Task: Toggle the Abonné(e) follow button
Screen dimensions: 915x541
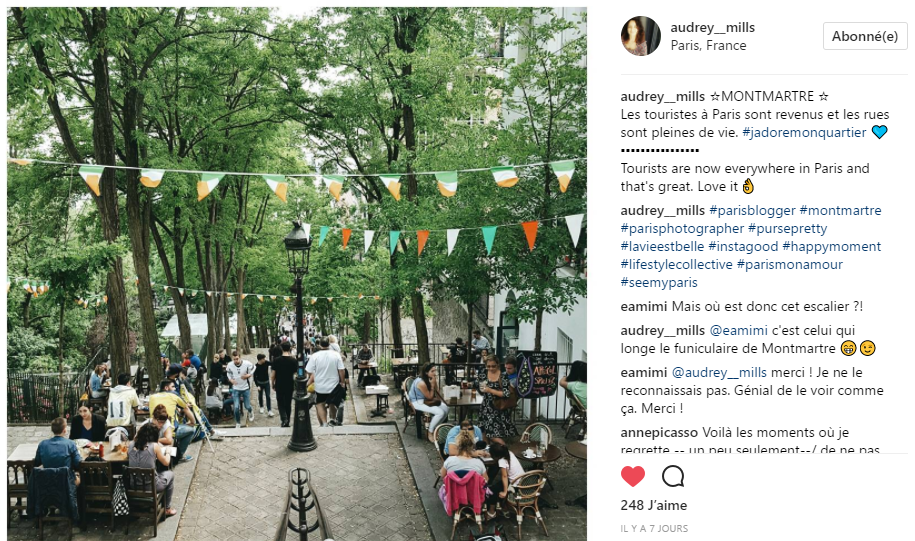Action: pos(865,36)
